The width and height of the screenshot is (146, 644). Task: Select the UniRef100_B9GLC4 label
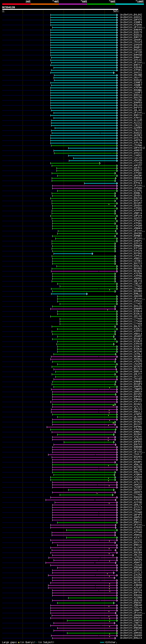[x=131, y=638]
